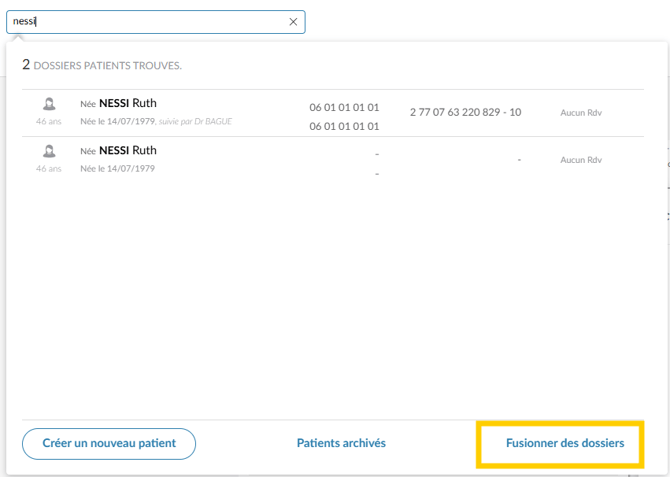Open first NESSI Ruth patient record
The height and width of the screenshot is (477, 670).
pos(333,113)
